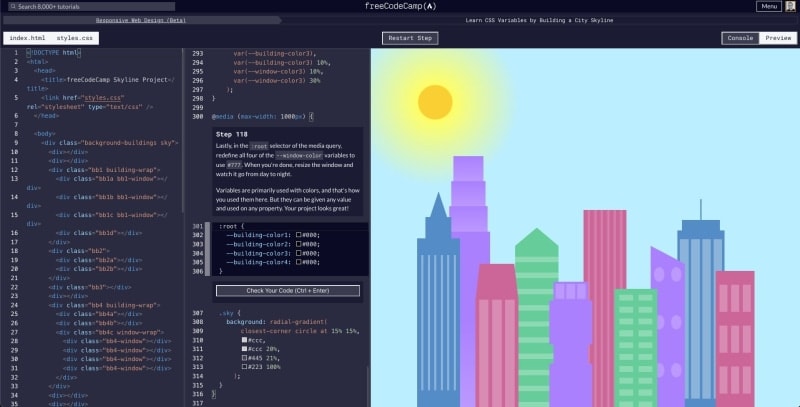The width and height of the screenshot is (800, 407).
Task: Click the --building-color4 black color swatch
Action: (x=298, y=262)
